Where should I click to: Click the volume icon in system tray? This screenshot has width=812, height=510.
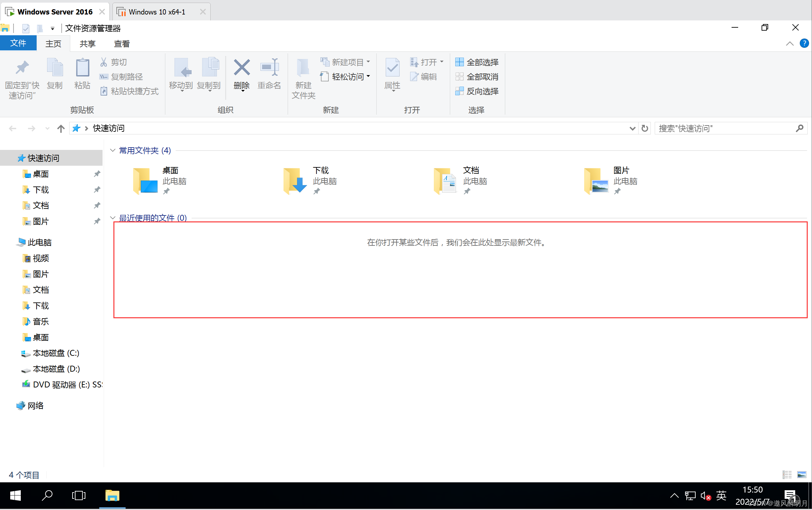pos(706,496)
